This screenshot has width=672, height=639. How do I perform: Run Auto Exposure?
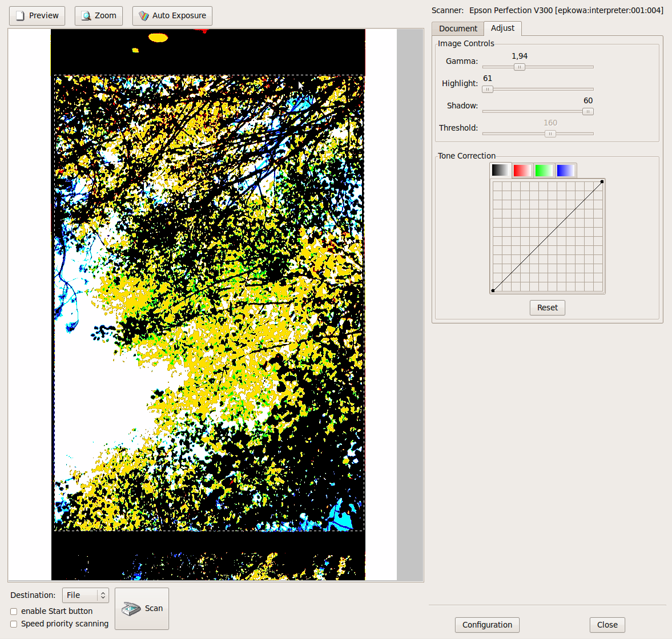[172, 16]
